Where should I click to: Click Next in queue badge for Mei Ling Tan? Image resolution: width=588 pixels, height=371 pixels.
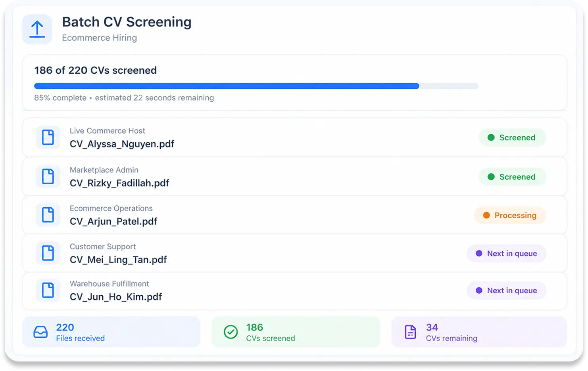tap(507, 253)
